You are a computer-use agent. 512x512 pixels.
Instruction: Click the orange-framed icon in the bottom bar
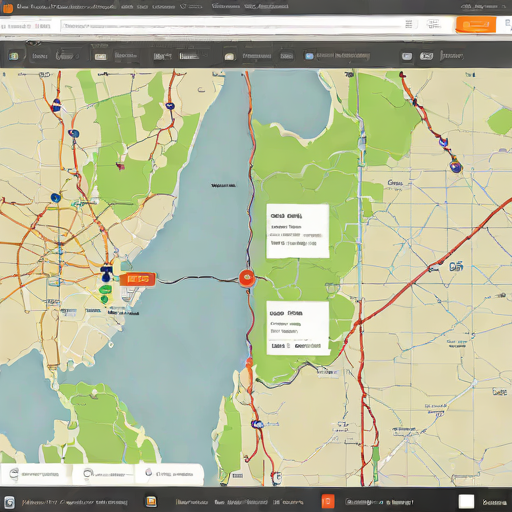click(151, 501)
